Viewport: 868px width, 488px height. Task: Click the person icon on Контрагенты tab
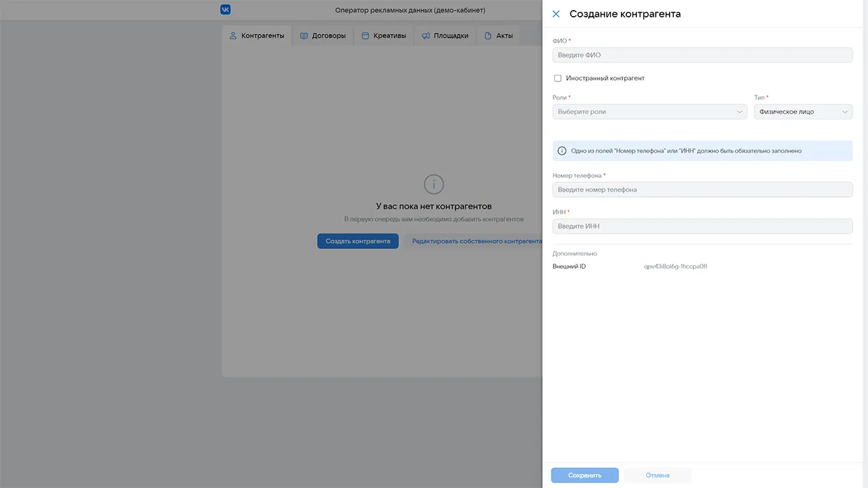click(233, 36)
